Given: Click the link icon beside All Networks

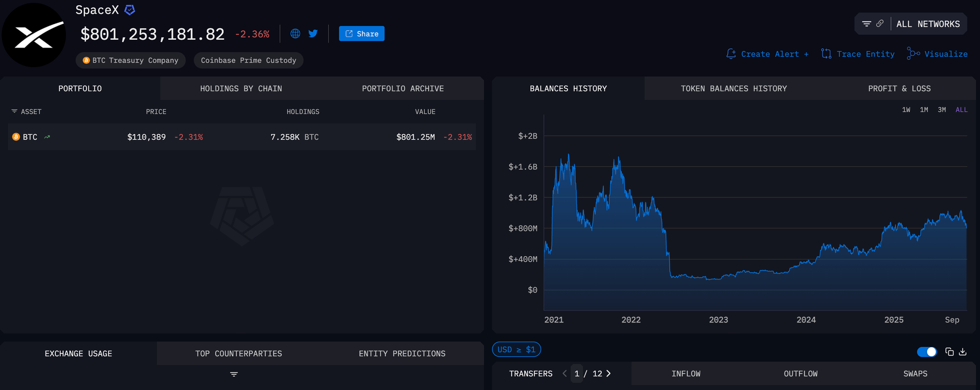Looking at the screenshot, I should click(880, 24).
